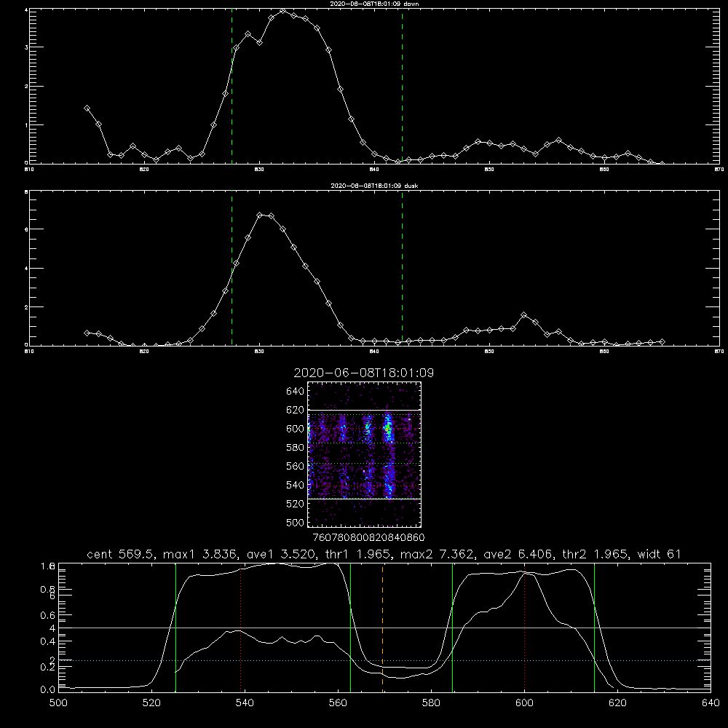This screenshot has height=728, width=728.
Task: Click the dusk plot title text
Action: 374,186
